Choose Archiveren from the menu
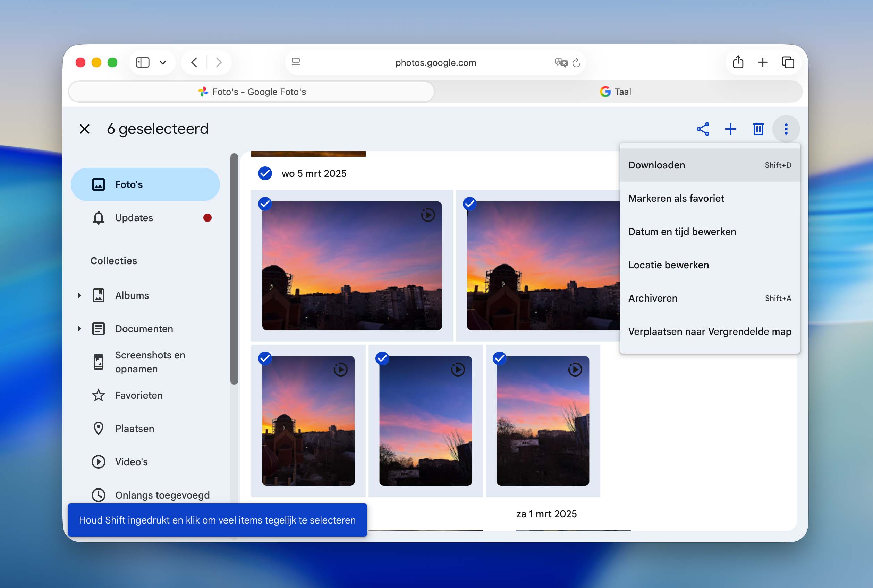The height and width of the screenshot is (588, 873). click(x=710, y=299)
